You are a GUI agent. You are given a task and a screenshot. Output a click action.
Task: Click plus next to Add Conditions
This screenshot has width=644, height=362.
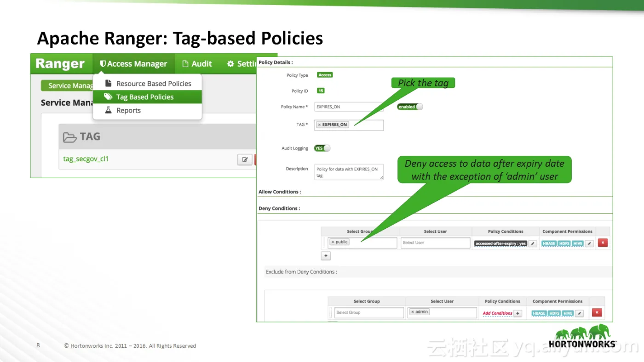tap(517, 313)
